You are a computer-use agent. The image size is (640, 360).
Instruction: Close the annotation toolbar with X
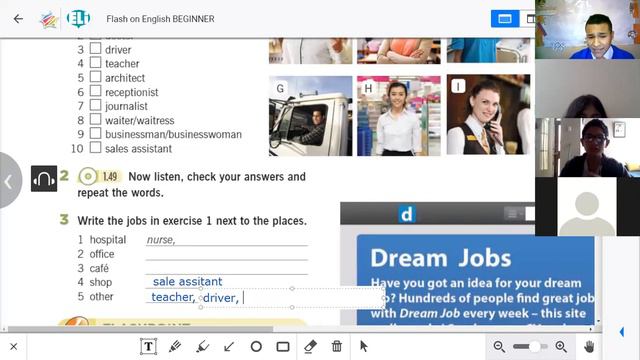point(13,347)
